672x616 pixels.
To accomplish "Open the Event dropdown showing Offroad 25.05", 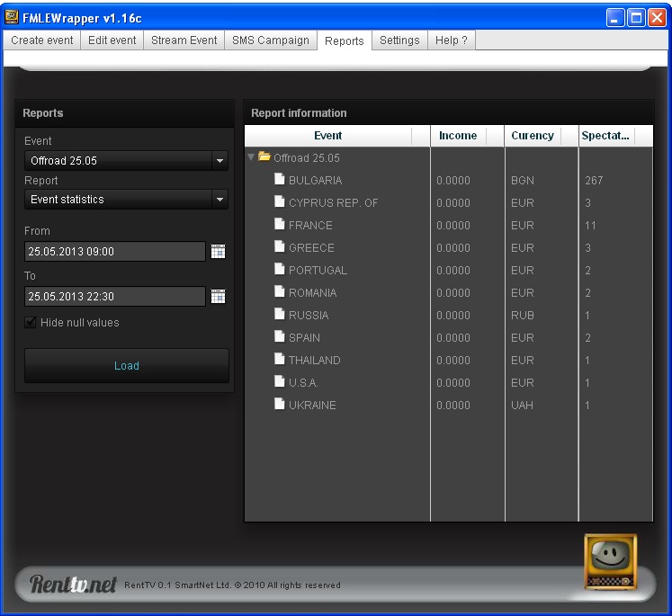I will click(x=126, y=161).
